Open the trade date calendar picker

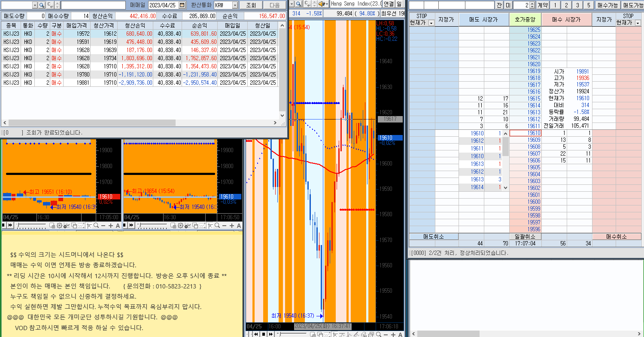tap(182, 5)
